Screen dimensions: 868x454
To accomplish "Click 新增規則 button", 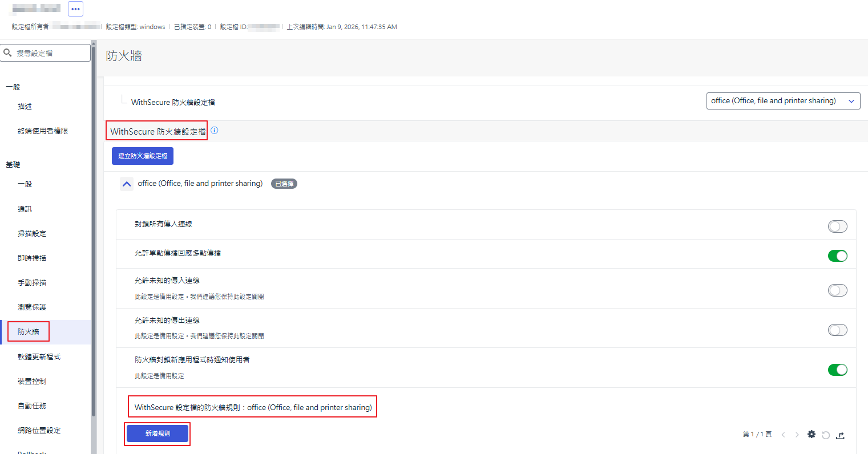I will point(158,434).
